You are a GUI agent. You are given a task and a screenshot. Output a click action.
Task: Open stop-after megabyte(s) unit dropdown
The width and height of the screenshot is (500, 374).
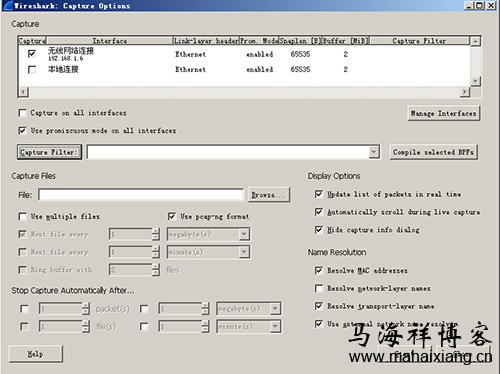(275, 309)
